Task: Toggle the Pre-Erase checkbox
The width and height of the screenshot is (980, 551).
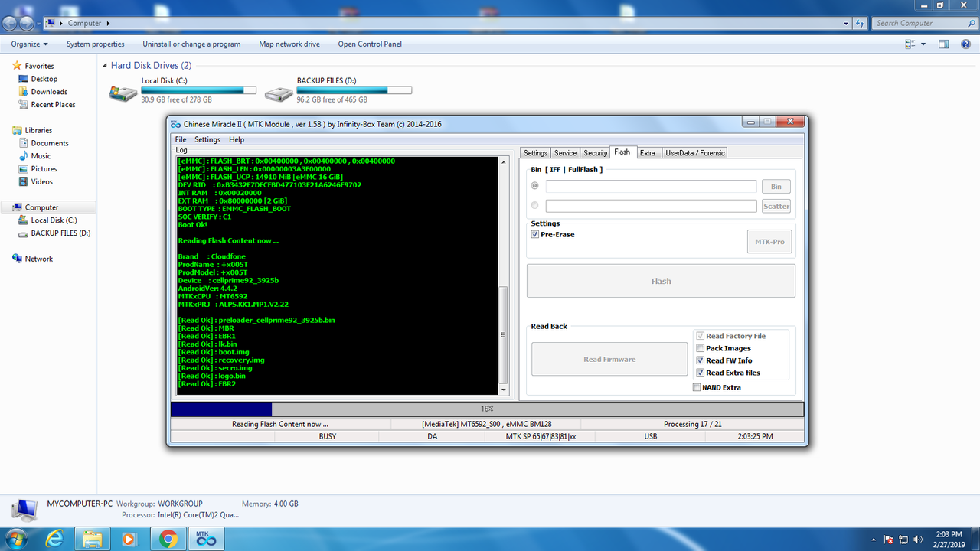Action: point(534,234)
